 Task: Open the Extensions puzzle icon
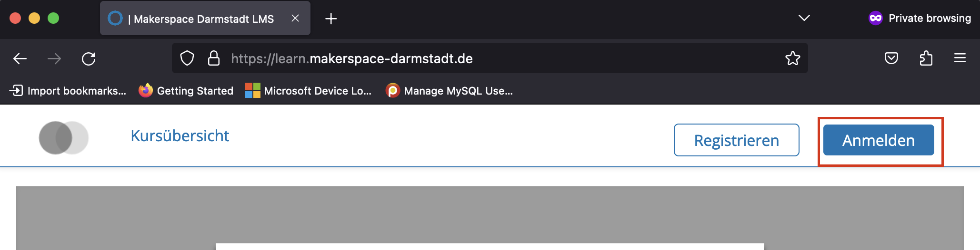[x=926, y=58]
